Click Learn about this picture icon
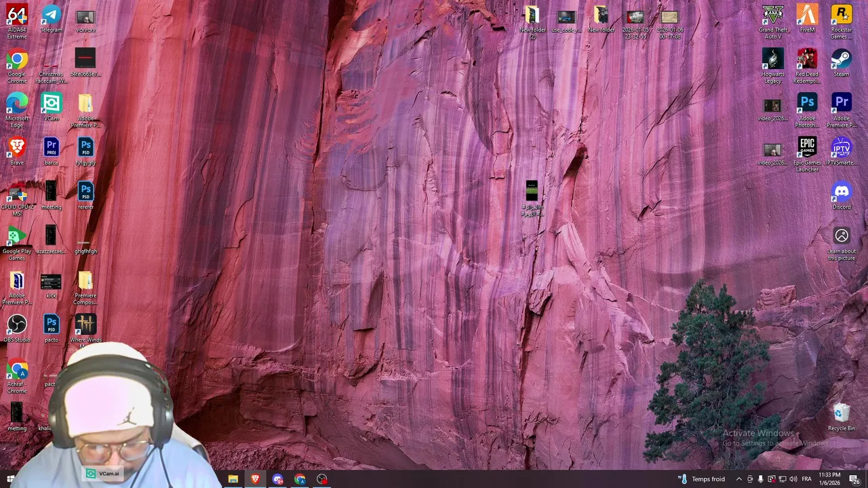868x488 pixels. pyautogui.click(x=841, y=243)
